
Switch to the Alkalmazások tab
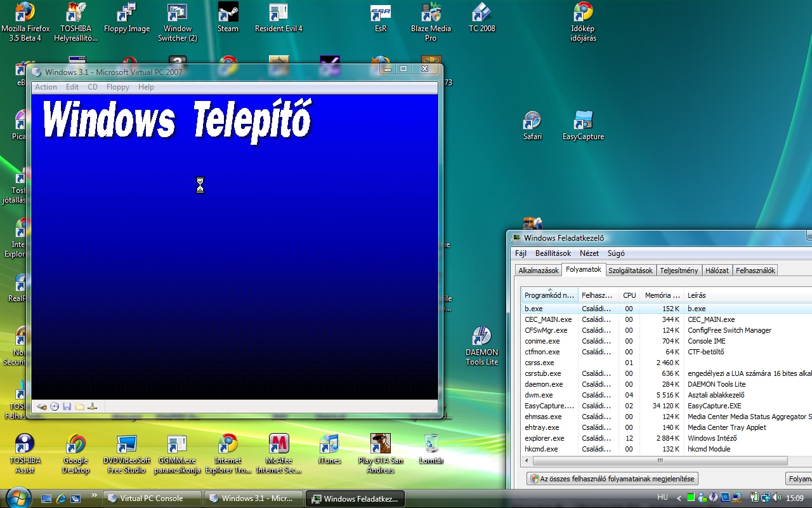click(x=539, y=271)
